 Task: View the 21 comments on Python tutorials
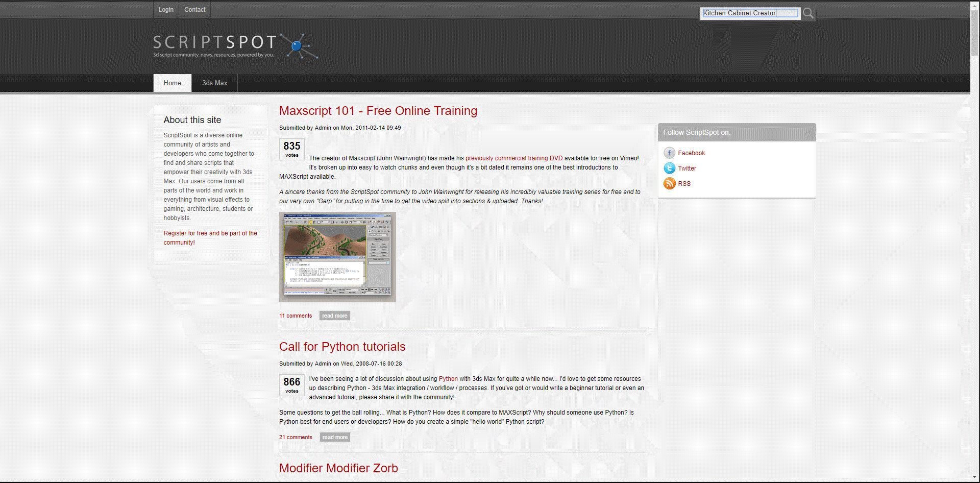[296, 438]
